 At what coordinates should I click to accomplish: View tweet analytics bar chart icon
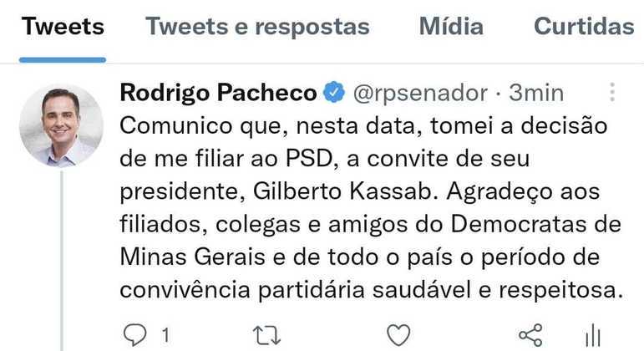(x=592, y=335)
